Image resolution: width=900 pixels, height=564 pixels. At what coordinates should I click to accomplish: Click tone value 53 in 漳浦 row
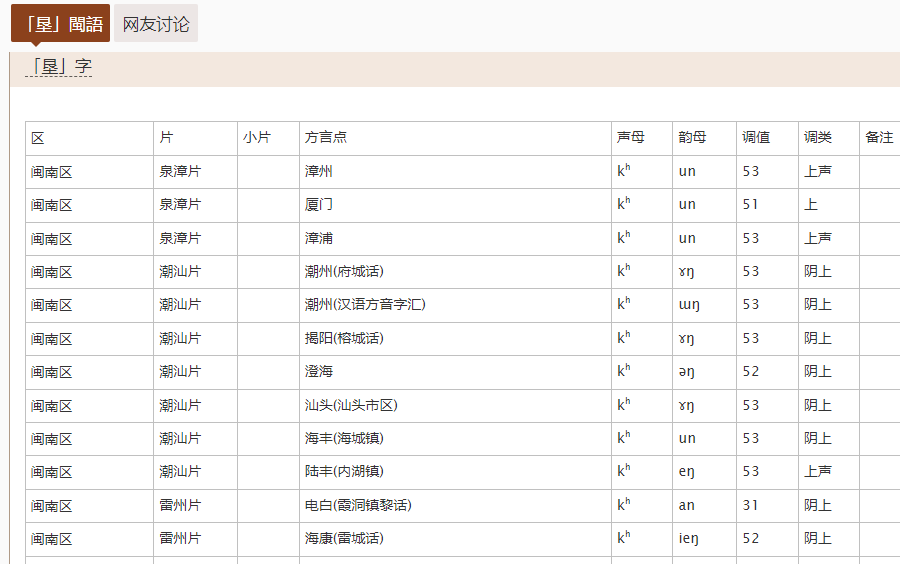coord(750,238)
